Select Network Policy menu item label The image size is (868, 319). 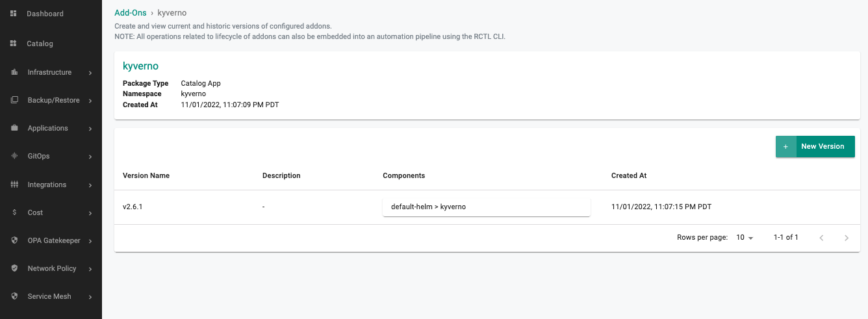click(52, 268)
